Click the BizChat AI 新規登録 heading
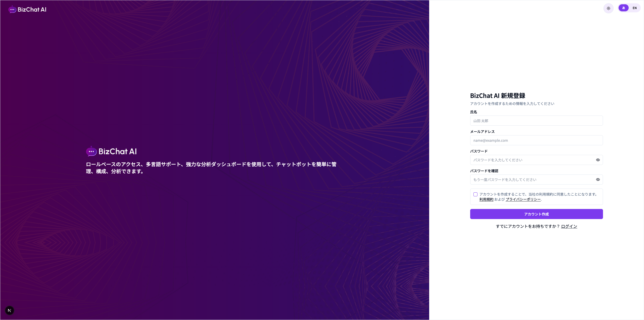 (498, 96)
